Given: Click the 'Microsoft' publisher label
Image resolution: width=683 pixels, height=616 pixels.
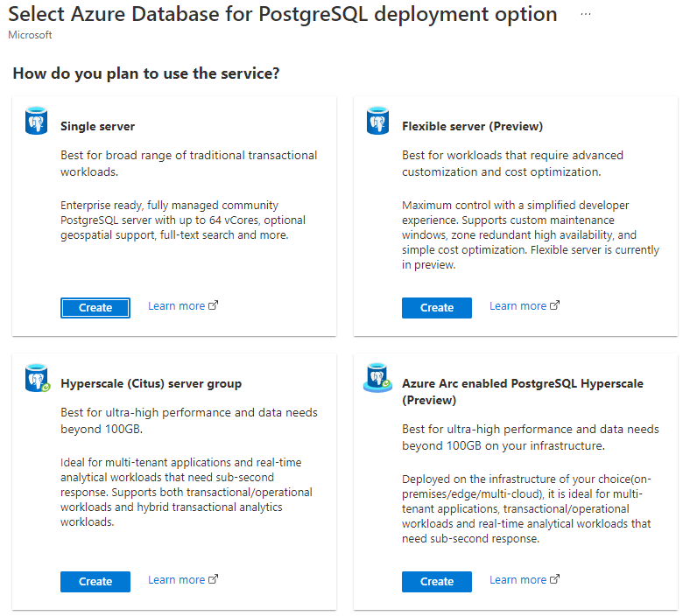Looking at the screenshot, I should coord(30,35).
